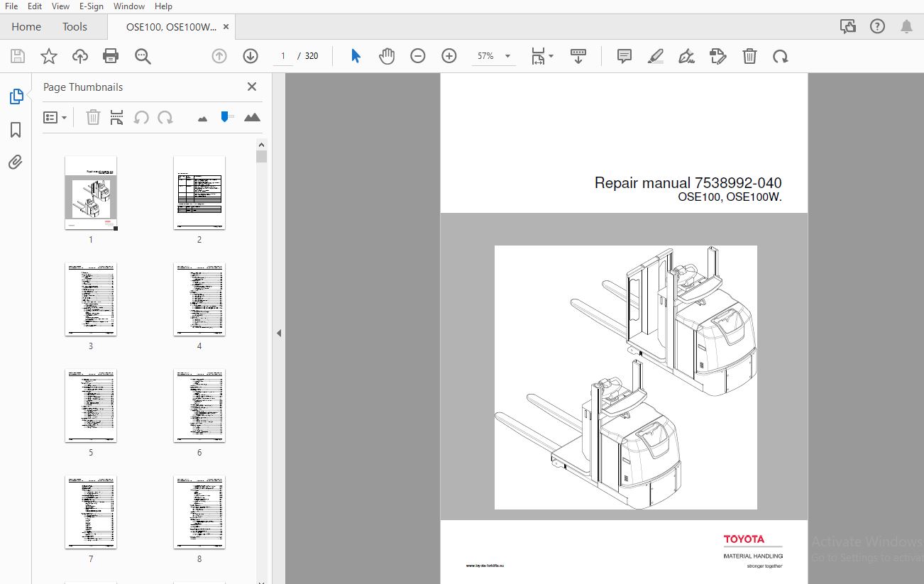The width and height of the screenshot is (924, 584).
Task: Open the View menu
Action: click(x=61, y=6)
